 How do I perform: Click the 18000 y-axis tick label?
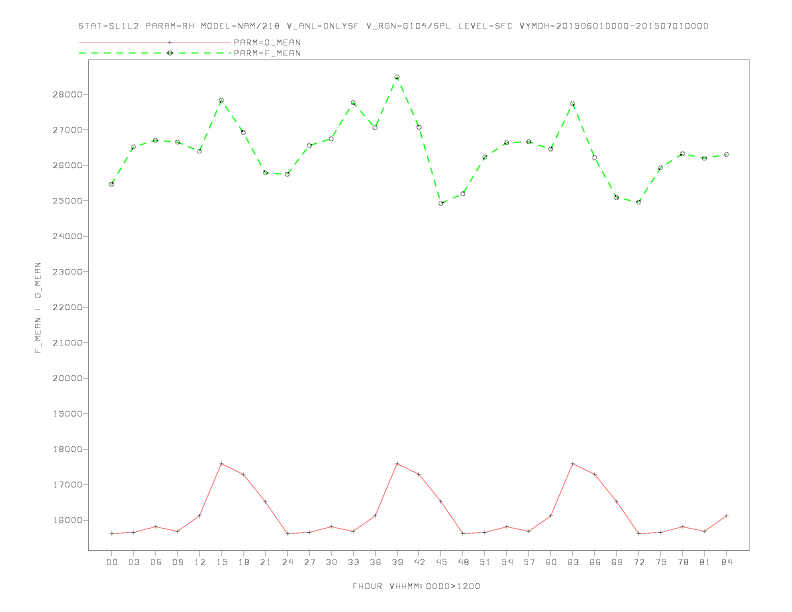tap(68, 449)
